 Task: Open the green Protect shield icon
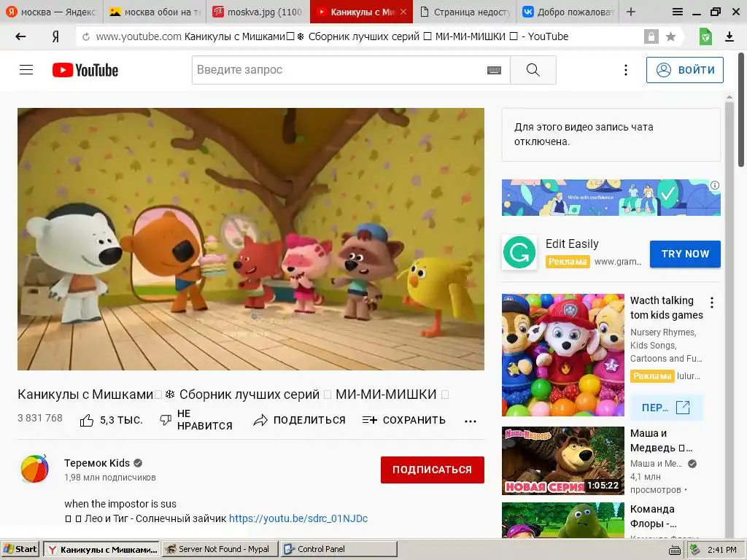[705, 36]
